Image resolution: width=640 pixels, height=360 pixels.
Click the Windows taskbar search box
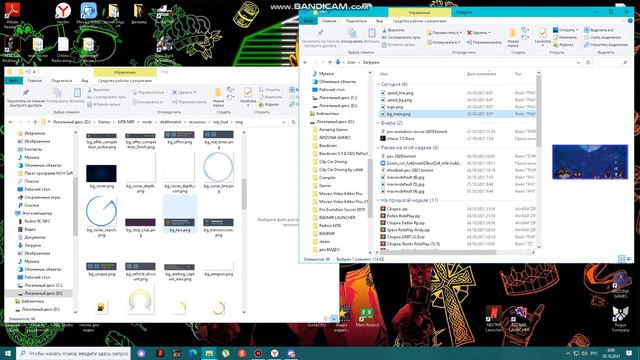pos(73,353)
